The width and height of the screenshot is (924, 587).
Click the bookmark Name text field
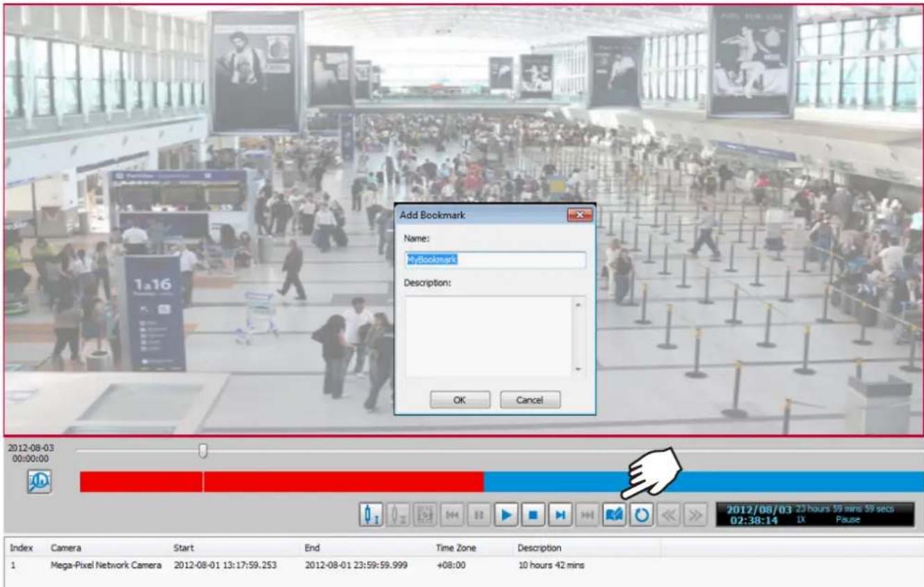point(495,260)
